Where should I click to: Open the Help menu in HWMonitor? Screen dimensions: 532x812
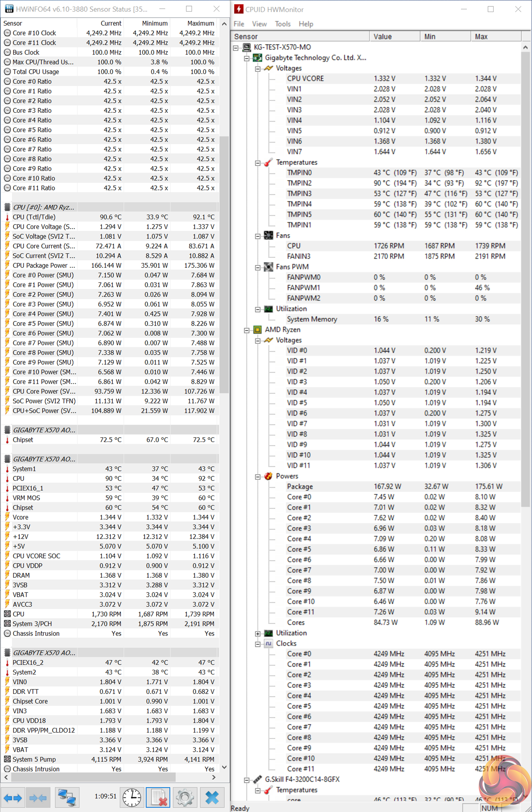click(x=306, y=24)
